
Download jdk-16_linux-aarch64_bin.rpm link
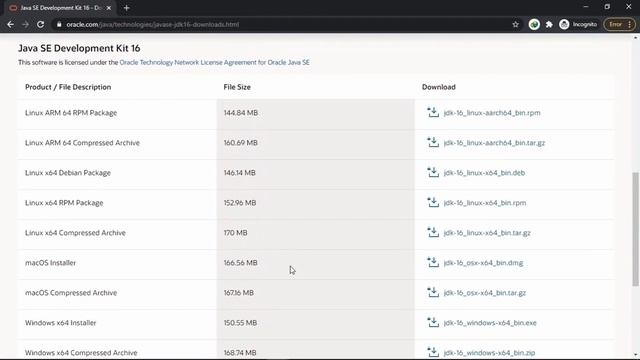click(492, 113)
